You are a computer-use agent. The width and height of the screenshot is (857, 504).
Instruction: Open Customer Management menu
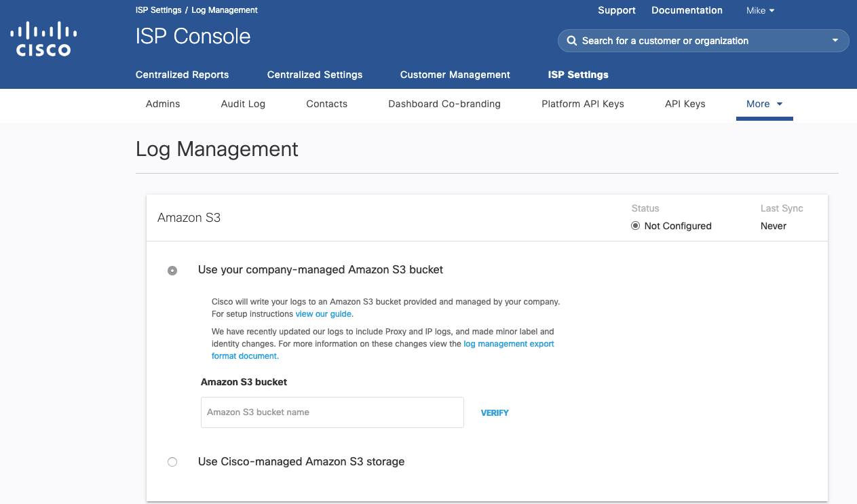coord(455,75)
